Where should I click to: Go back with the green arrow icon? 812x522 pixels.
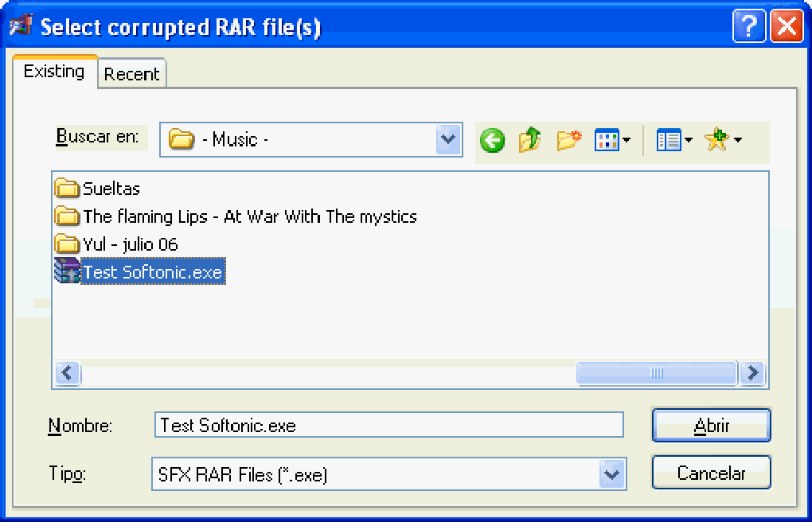pyautogui.click(x=492, y=140)
